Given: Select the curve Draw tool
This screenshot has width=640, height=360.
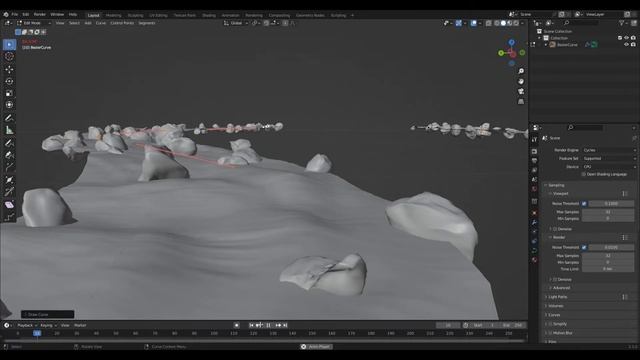Looking at the screenshot, I should (9, 143).
